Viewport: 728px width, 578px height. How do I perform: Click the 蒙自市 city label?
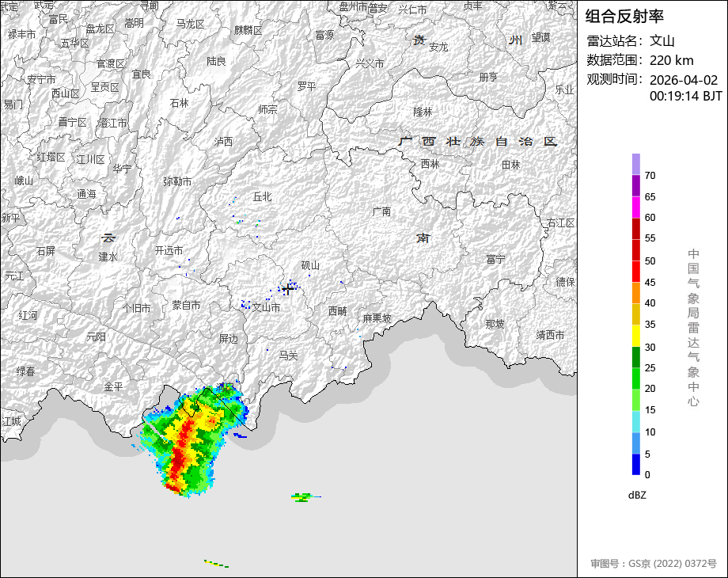click(186, 306)
